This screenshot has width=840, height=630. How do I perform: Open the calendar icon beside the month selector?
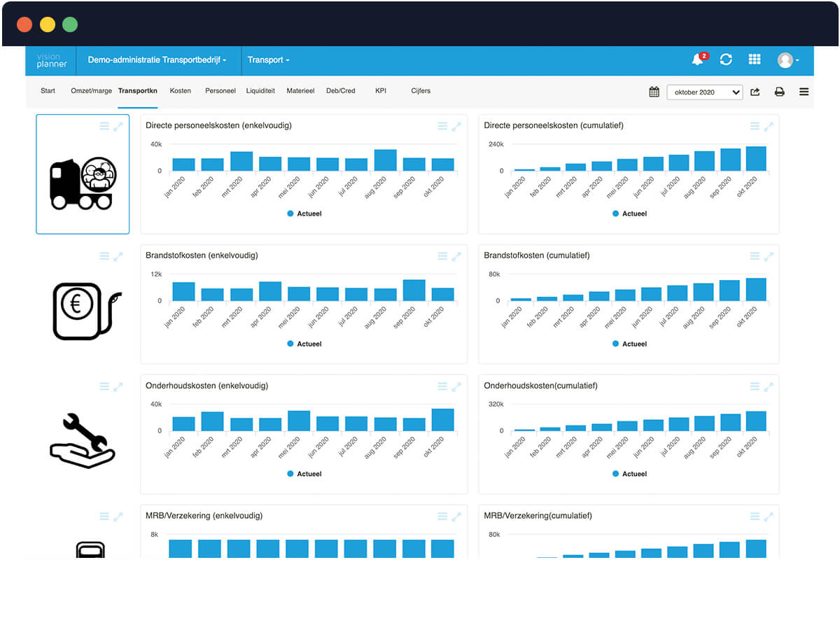click(654, 92)
